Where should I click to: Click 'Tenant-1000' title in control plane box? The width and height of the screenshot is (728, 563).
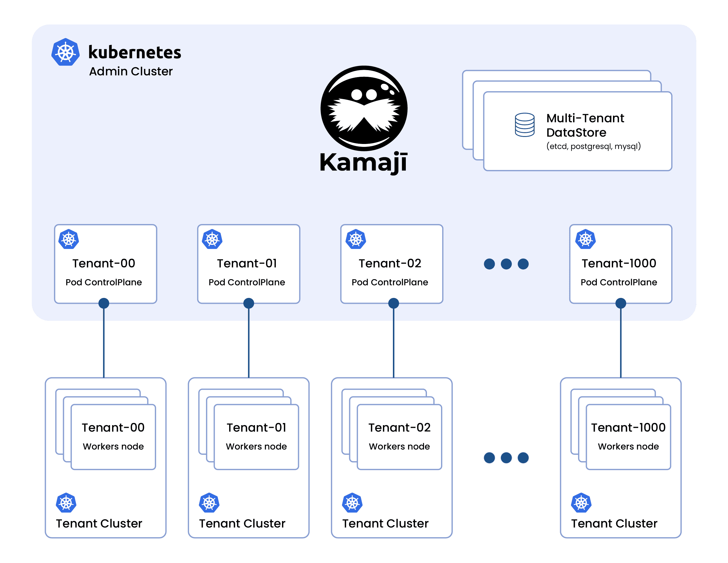click(619, 264)
